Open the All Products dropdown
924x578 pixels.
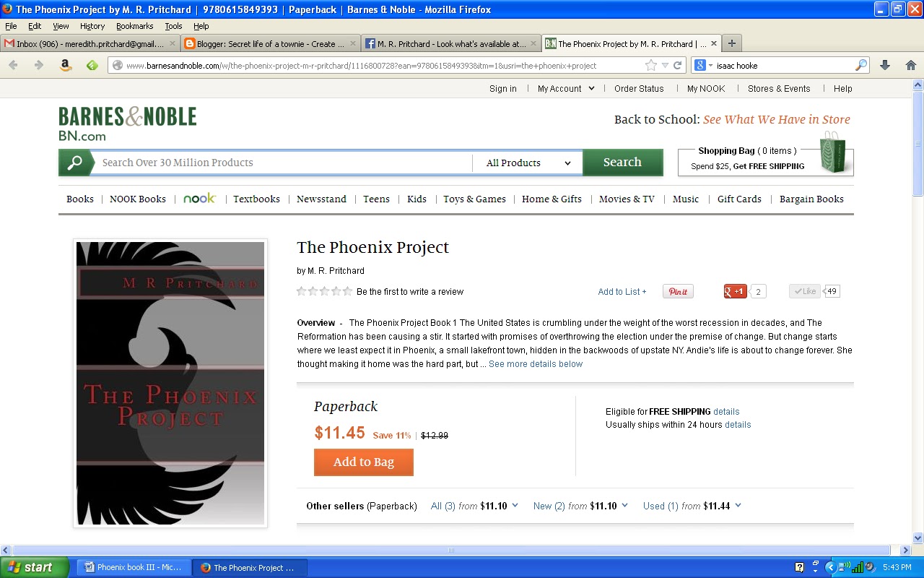coord(528,163)
